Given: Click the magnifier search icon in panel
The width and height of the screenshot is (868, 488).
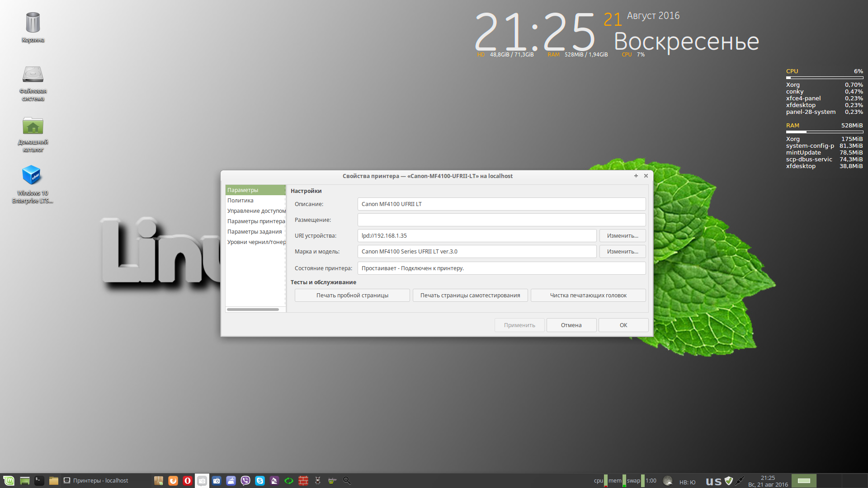Looking at the screenshot, I should click(347, 481).
